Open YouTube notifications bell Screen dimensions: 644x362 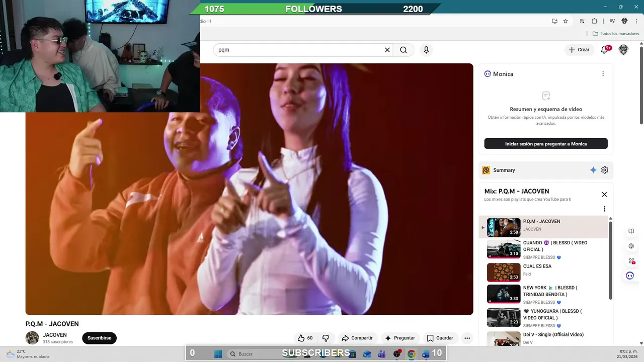[605, 50]
